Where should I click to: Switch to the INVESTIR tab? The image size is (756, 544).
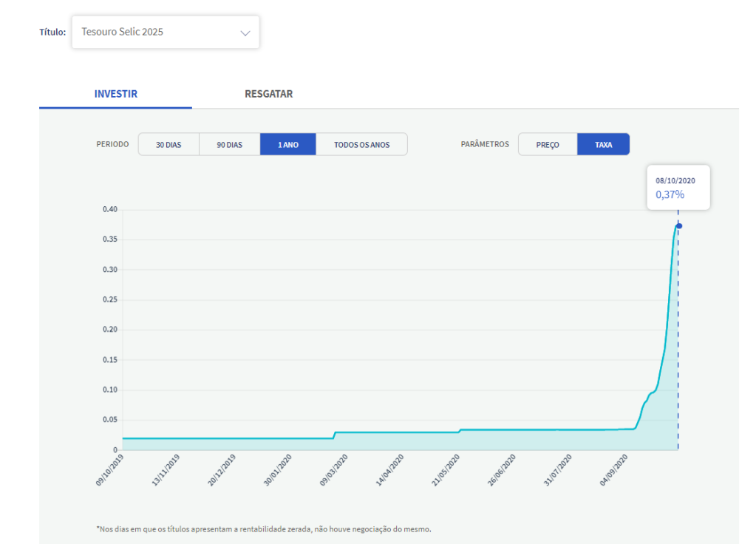coord(115,94)
